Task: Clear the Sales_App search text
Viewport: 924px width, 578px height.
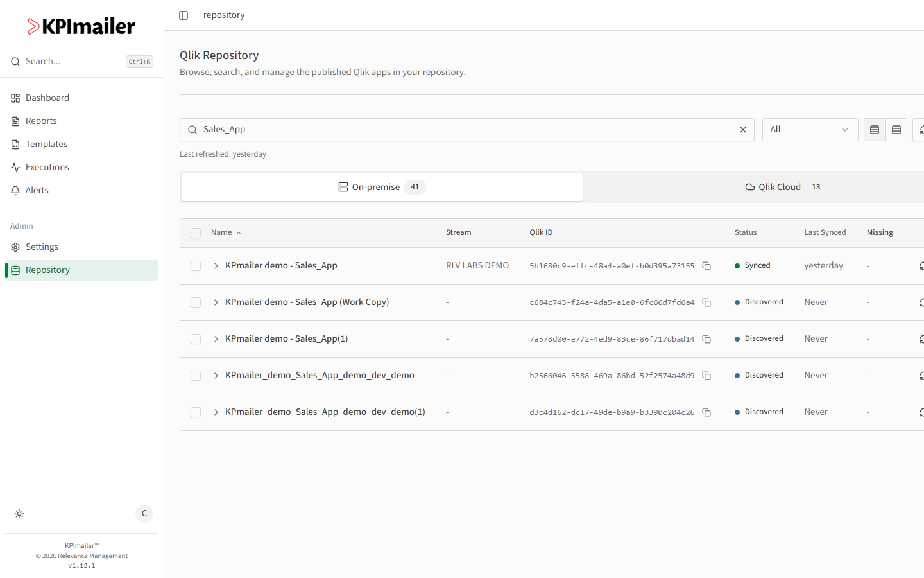Action: click(x=743, y=130)
